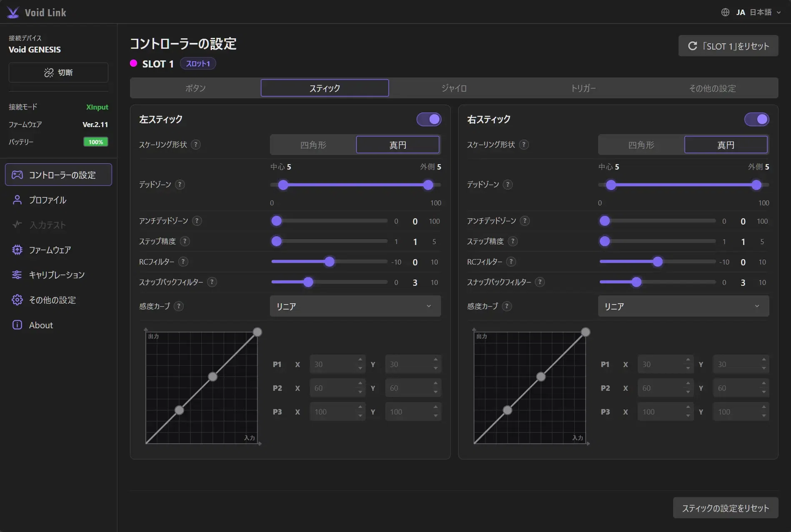Select 四角形 scaling for right stick

(x=641, y=145)
